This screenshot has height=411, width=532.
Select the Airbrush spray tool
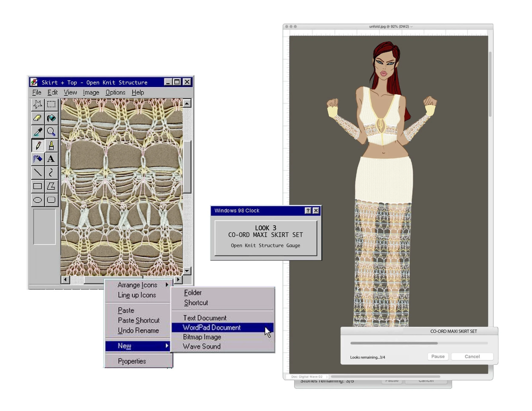pyautogui.click(x=37, y=159)
